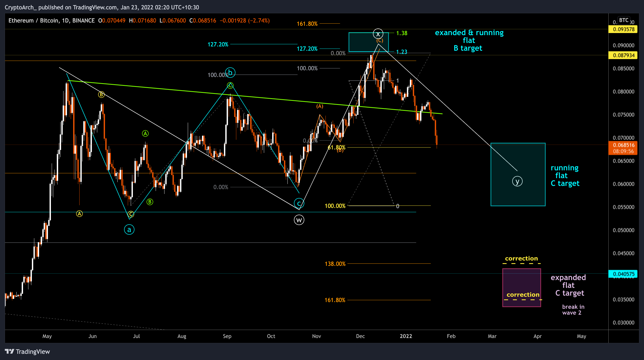Select the teal running flat C target box
Image resolution: width=644 pixels, height=360 pixels.
pos(518,174)
